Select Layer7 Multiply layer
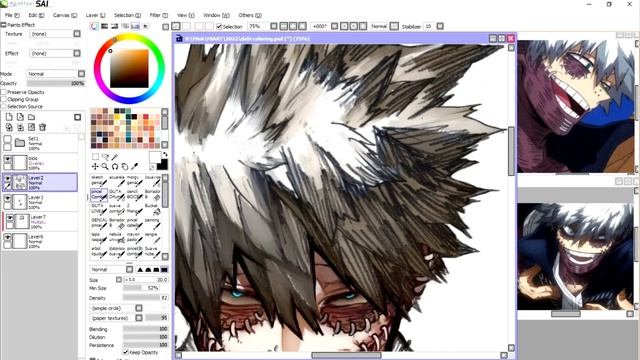Viewport: 640px width, 360px height. click(40, 221)
